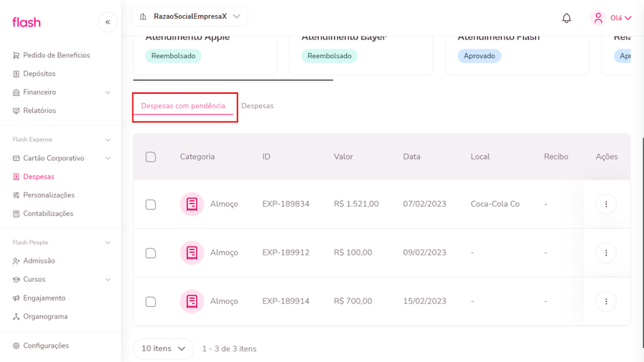Expand the Financeiro submenu chevron

pyautogui.click(x=107, y=93)
